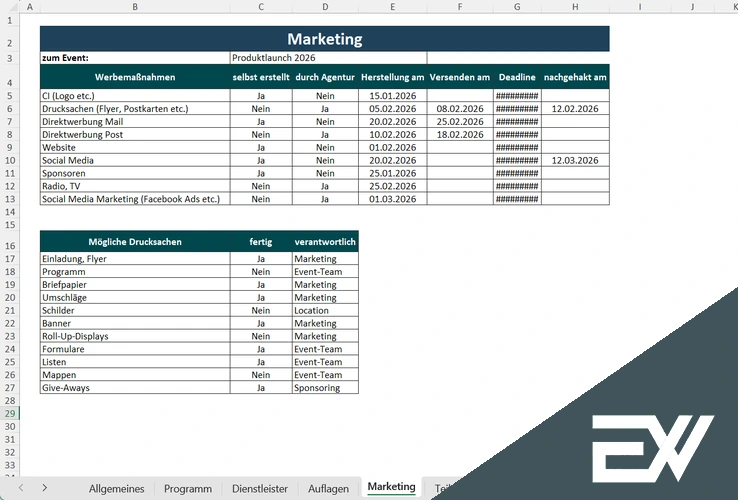Click the active Marketing sheet tab

click(391, 487)
